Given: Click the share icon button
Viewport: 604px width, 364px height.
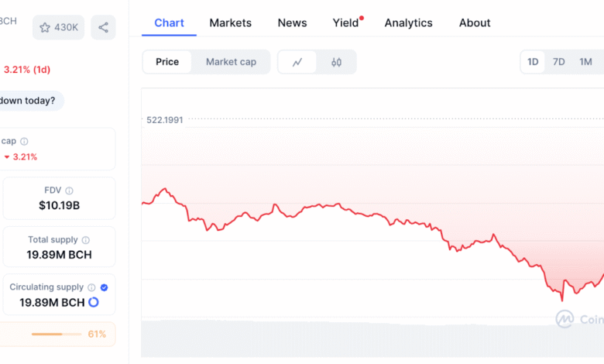Looking at the screenshot, I should [x=103, y=27].
